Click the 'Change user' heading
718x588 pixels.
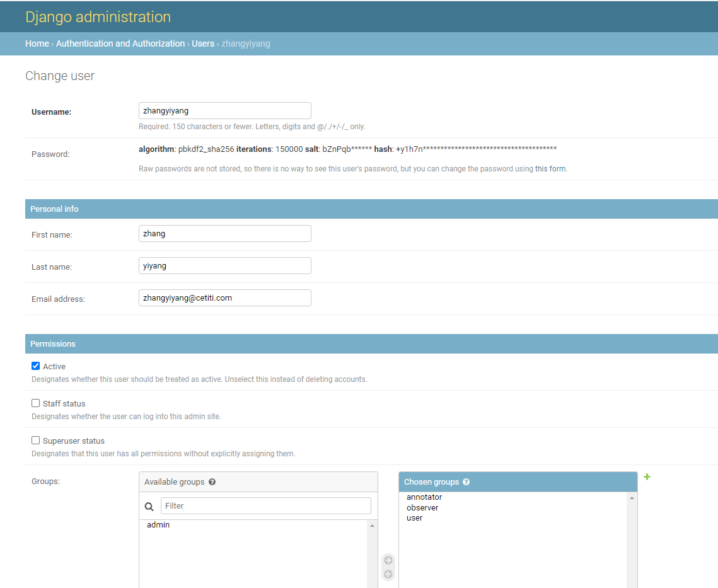60,76
